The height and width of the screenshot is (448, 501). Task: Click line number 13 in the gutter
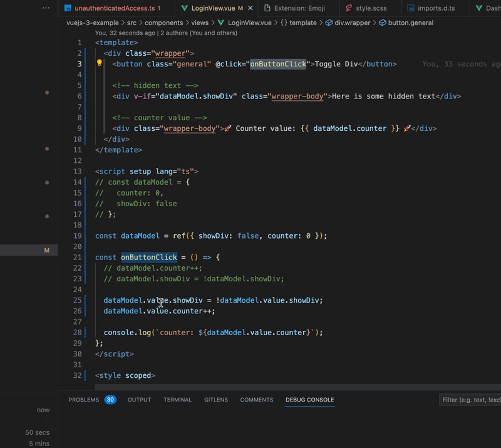78,172
